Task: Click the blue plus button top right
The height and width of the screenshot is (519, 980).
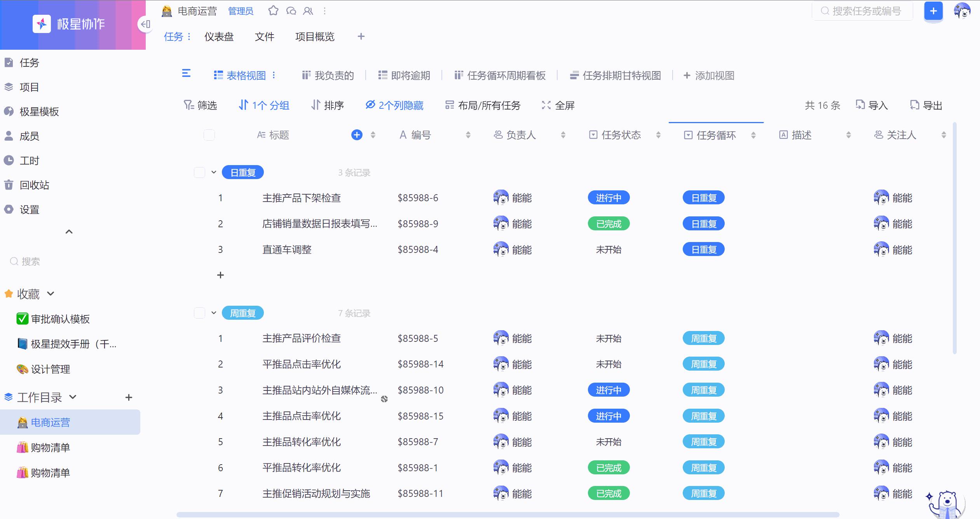Action: tap(933, 10)
